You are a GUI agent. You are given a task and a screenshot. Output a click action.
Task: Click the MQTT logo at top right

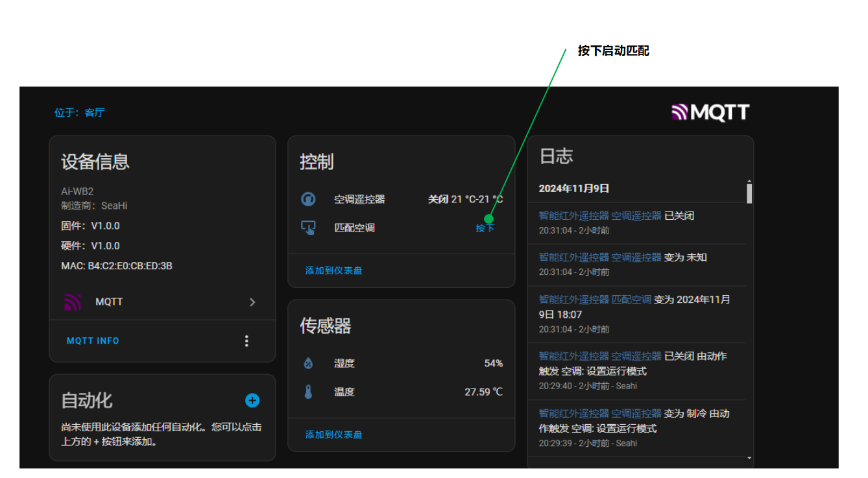(x=710, y=112)
